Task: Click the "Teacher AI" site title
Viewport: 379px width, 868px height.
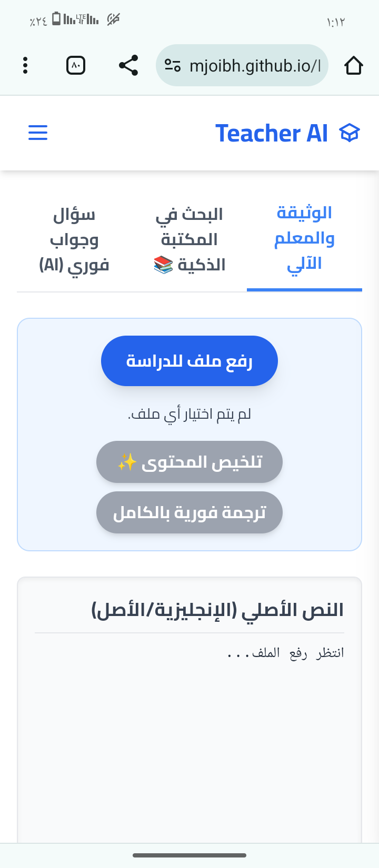Action: [272, 133]
